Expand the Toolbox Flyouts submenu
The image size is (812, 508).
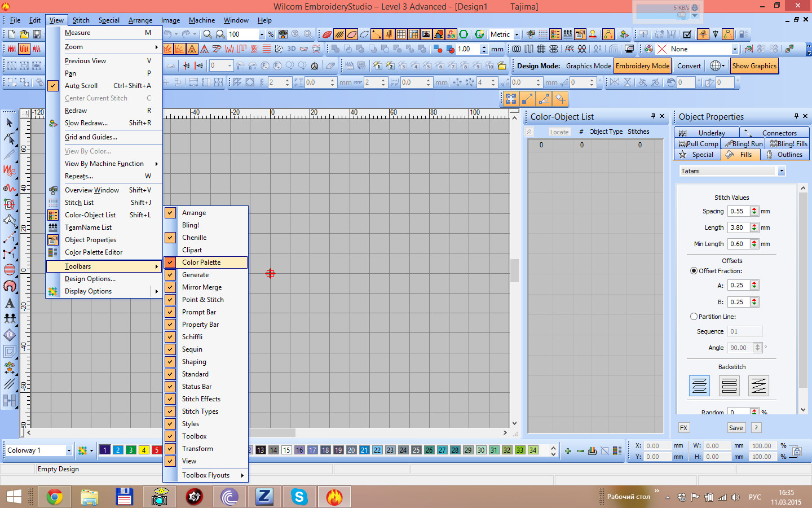pos(206,475)
